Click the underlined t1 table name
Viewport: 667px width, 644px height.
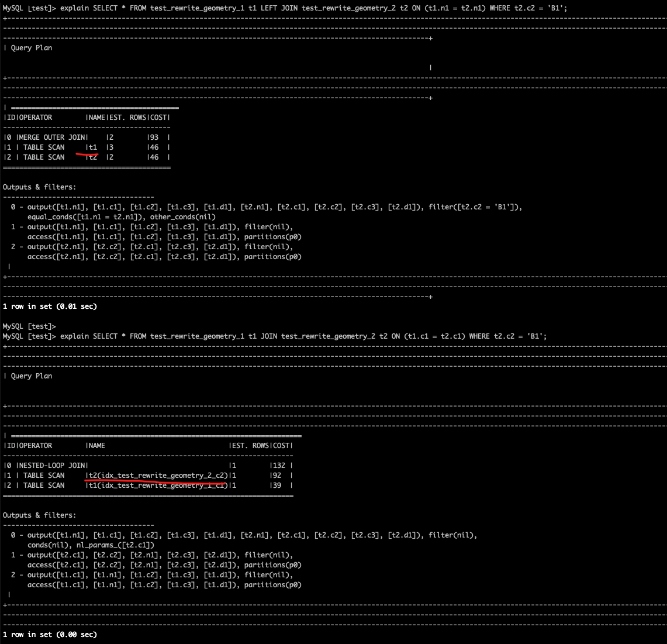(92, 147)
